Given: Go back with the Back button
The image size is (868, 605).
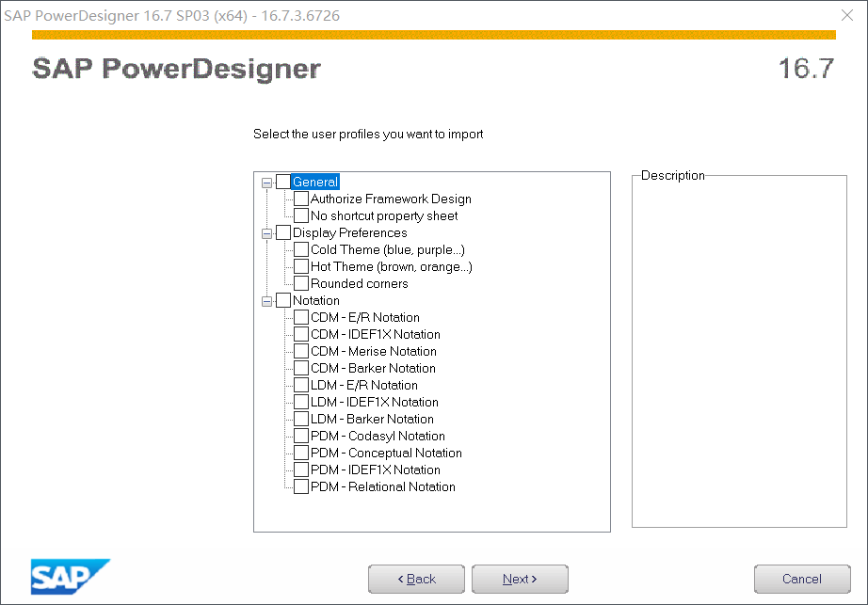Looking at the screenshot, I should tap(416, 579).
